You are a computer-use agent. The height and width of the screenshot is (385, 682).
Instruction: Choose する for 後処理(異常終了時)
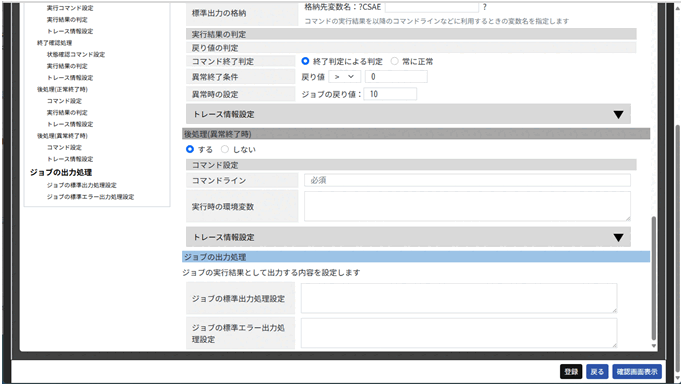click(x=190, y=149)
